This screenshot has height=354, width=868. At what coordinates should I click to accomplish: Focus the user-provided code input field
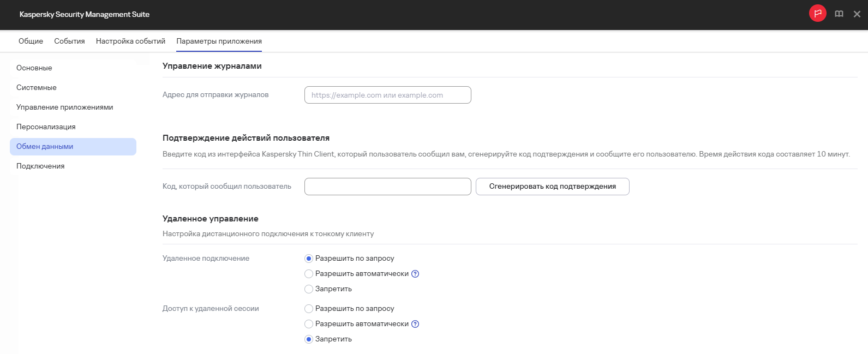pyautogui.click(x=387, y=187)
